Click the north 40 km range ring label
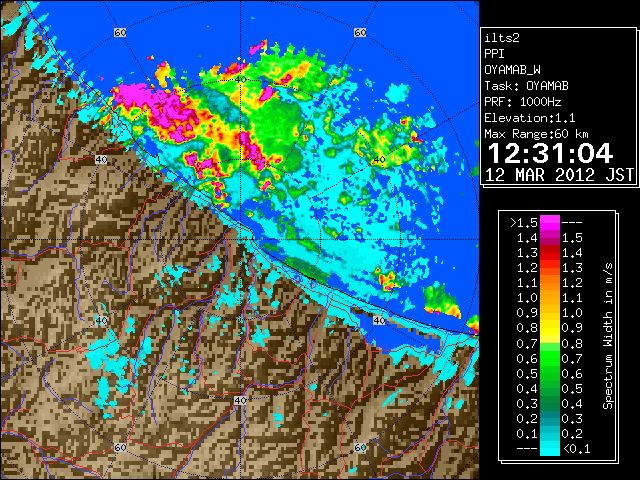The image size is (640, 480). click(241, 79)
